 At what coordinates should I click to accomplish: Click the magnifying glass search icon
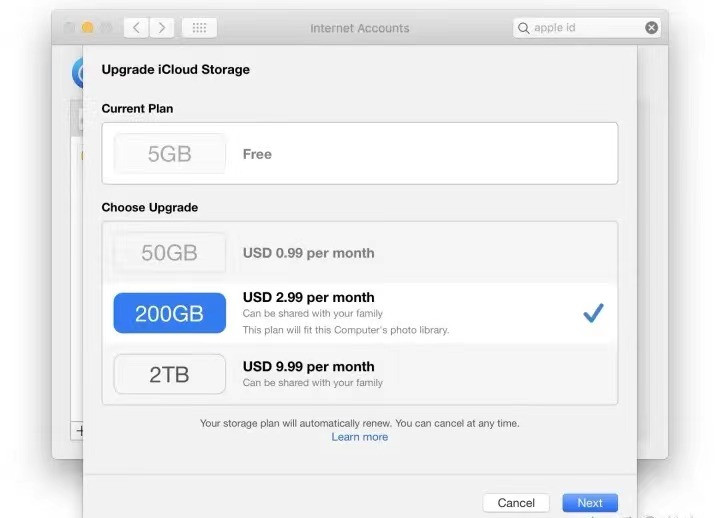point(523,28)
